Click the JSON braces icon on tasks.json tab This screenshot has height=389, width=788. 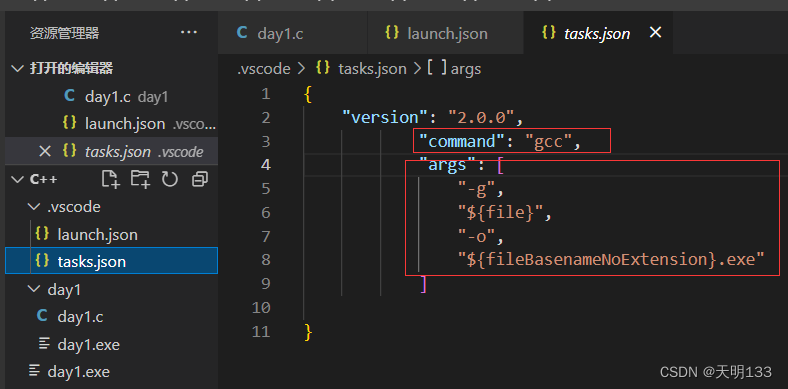(x=548, y=33)
